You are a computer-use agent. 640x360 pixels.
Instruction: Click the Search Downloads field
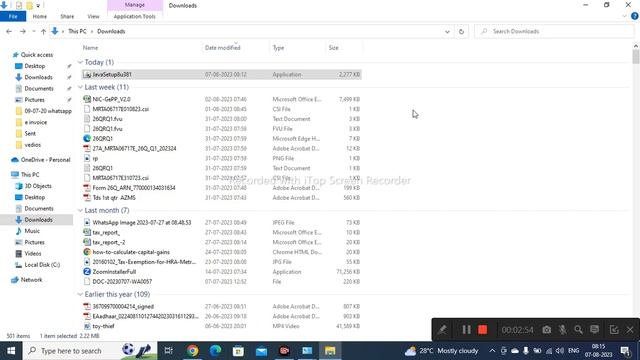click(x=554, y=31)
